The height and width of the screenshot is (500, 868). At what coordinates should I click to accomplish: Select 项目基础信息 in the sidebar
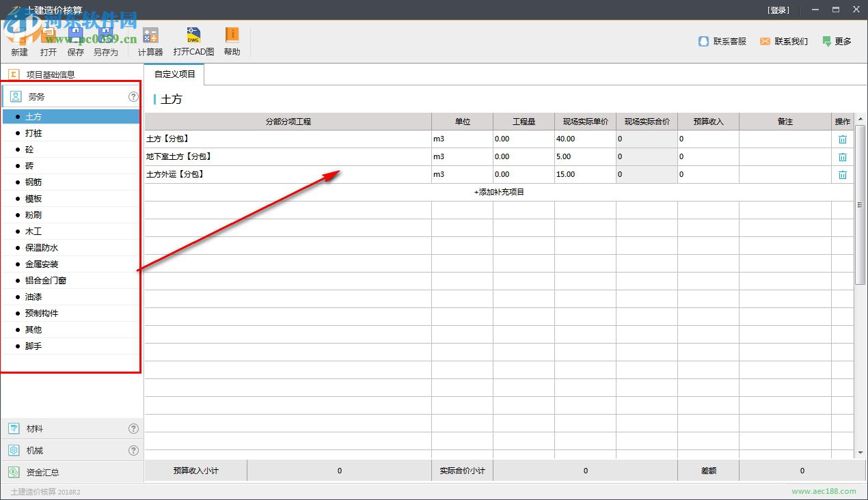pyautogui.click(x=50, y=74)
